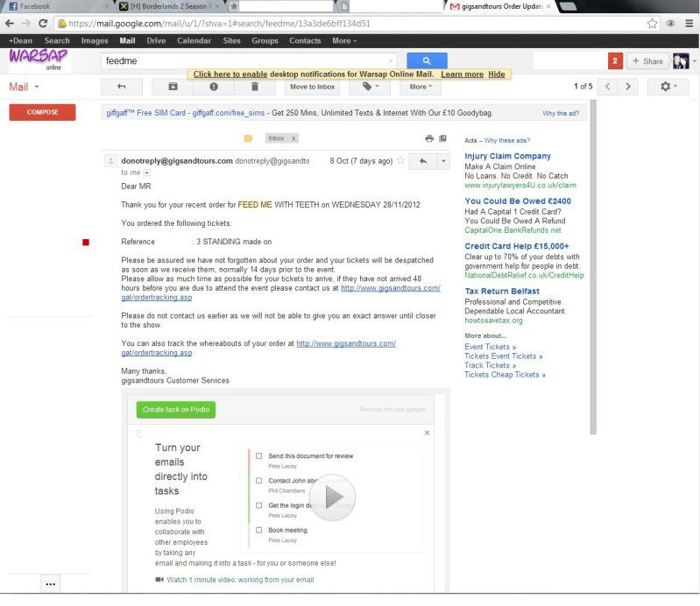Screen dimensions: 700x606
Task: Open Contacts in Google bar
Action: tap(305, 40)
